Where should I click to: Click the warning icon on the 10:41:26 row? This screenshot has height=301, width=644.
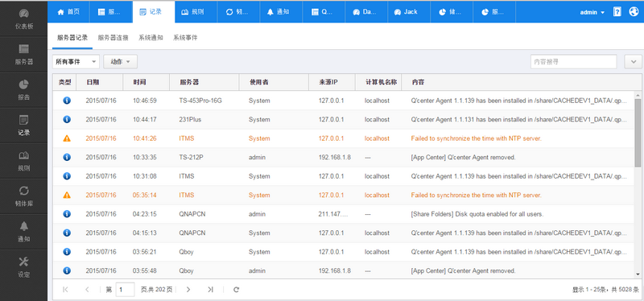(67, 138)
